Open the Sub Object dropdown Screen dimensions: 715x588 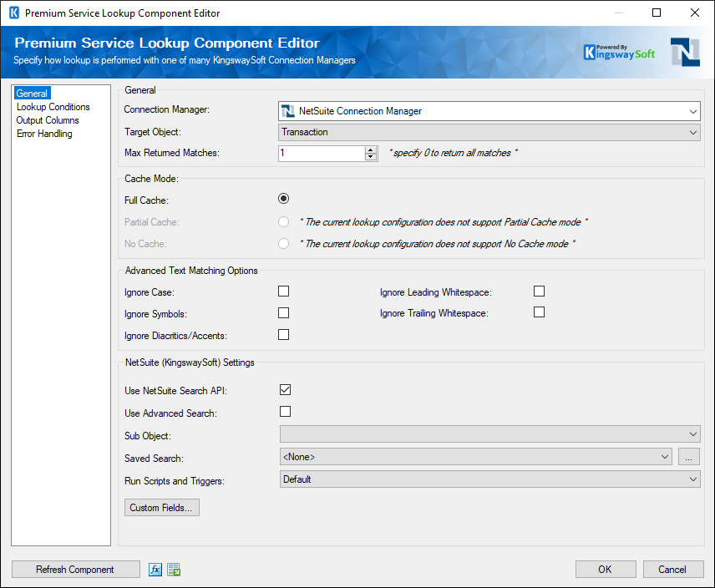pos(489,434)
